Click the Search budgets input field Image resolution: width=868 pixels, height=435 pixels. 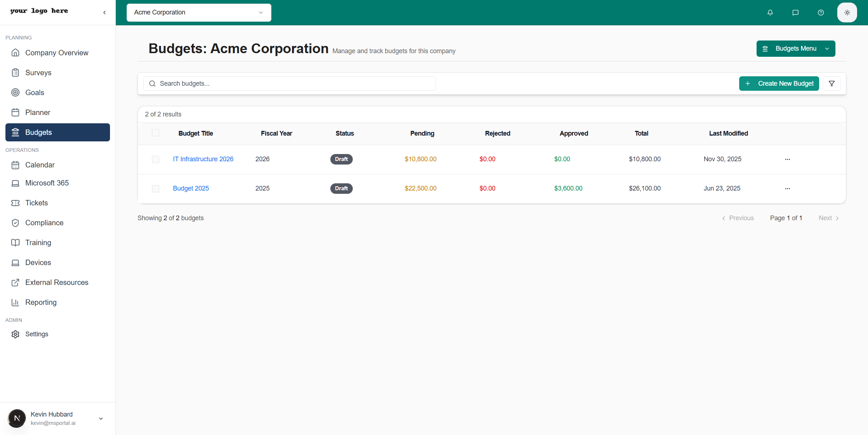point(289,84)
